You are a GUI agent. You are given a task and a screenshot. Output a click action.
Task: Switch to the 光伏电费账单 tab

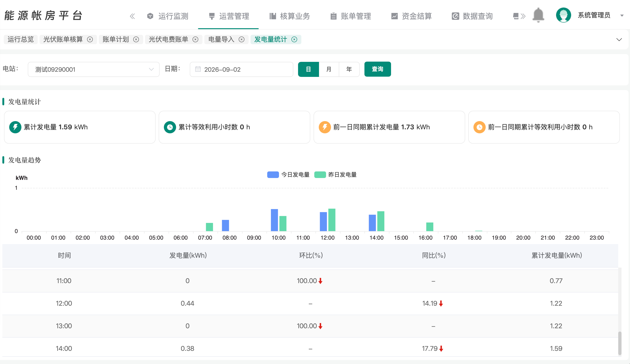tap(168, 40)
